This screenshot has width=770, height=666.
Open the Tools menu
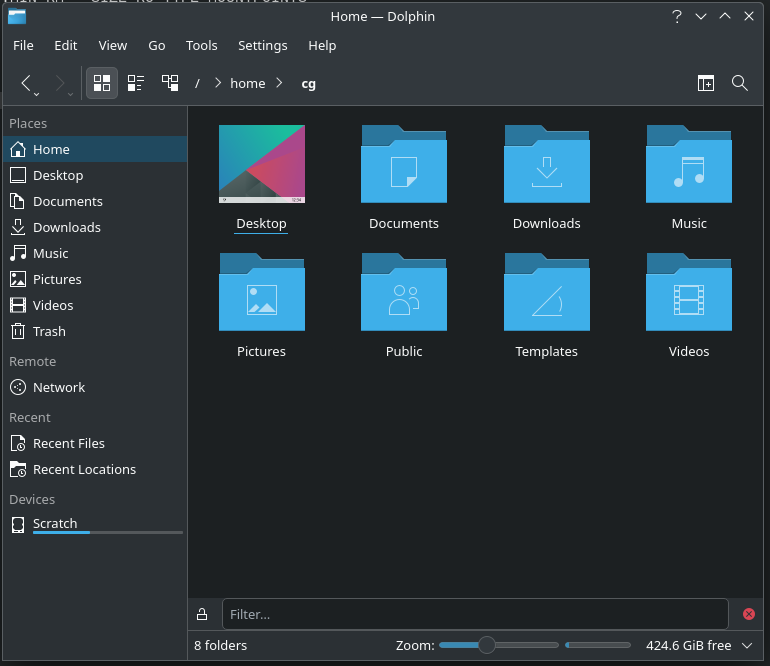coord(201,45)
